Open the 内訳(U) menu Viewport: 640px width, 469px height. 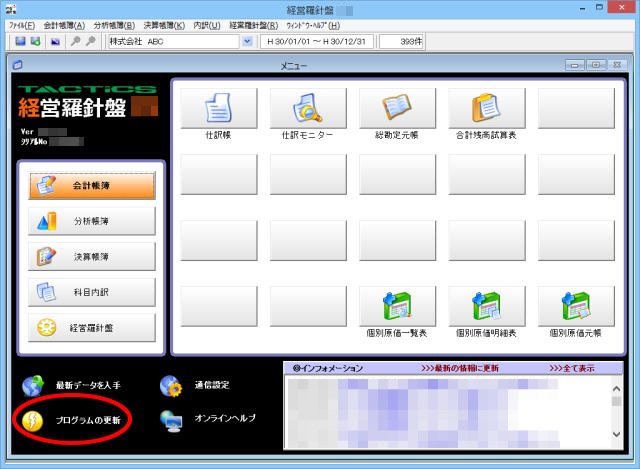(207, 25)
